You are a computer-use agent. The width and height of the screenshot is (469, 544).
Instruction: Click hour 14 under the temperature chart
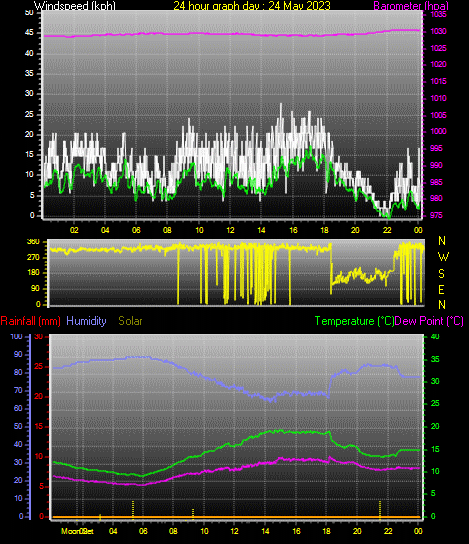point(265,531)
